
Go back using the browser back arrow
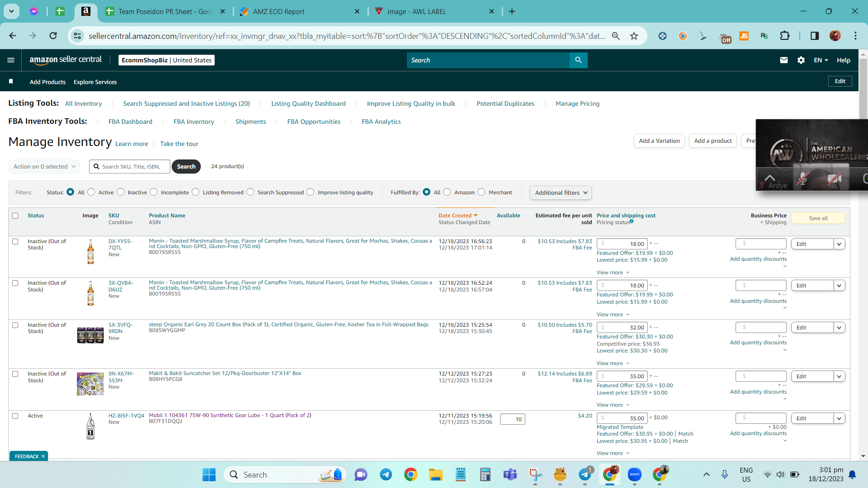(13, 36)
